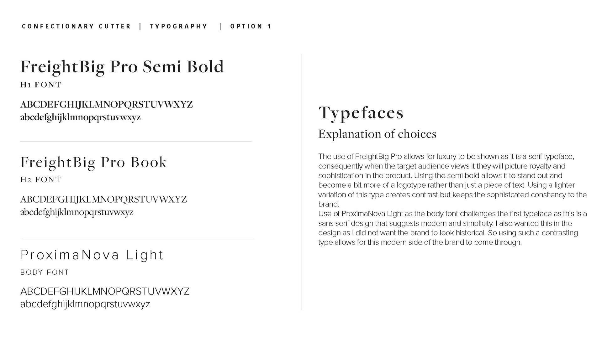Screen dimensions: 602x364
Task: Click the OPTION 1 header label
Action: click(x=251, y=26)
